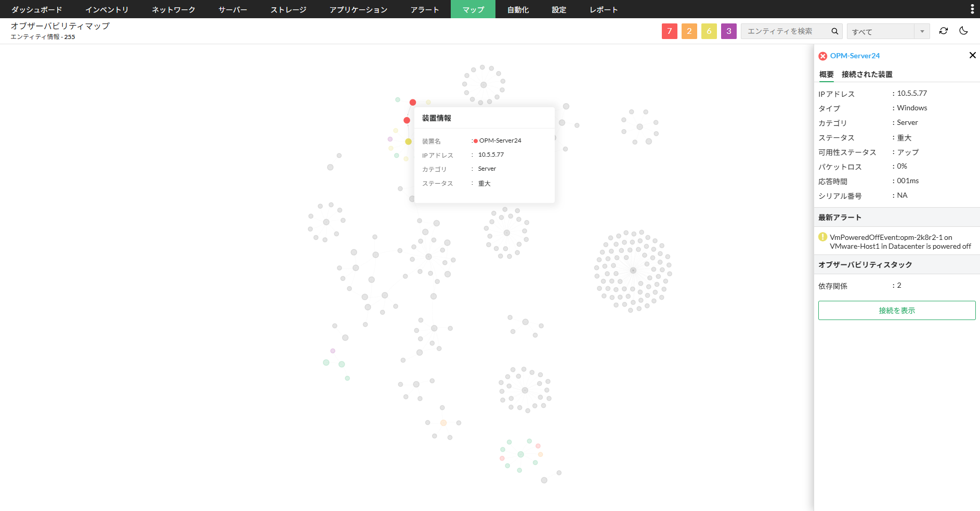This screenshot has height=511, width=980.
Task: Open the アプリケーション menu
Action: (x=359, y=9)
